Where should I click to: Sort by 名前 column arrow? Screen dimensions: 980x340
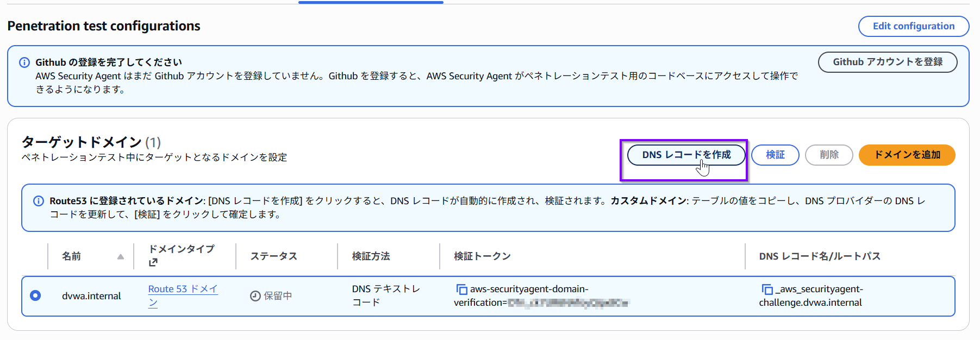pos(120,256)
